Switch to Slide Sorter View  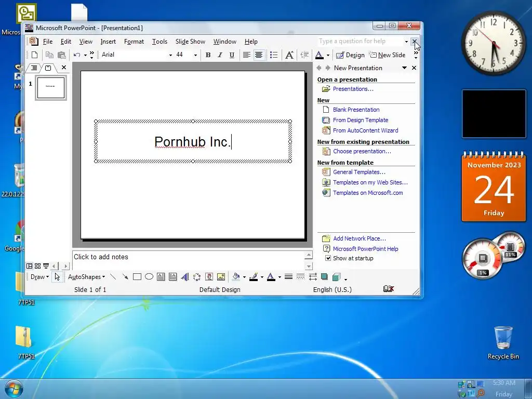(37, 266)
